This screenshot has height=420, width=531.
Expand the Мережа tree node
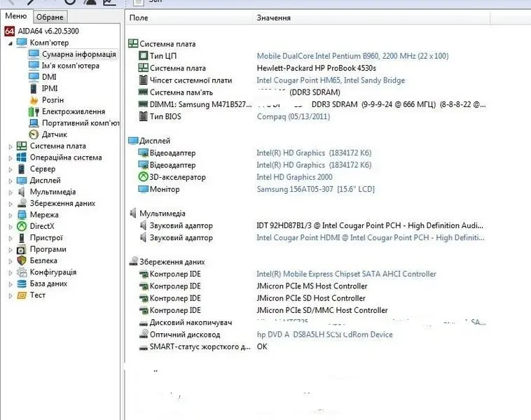(11, 215)
